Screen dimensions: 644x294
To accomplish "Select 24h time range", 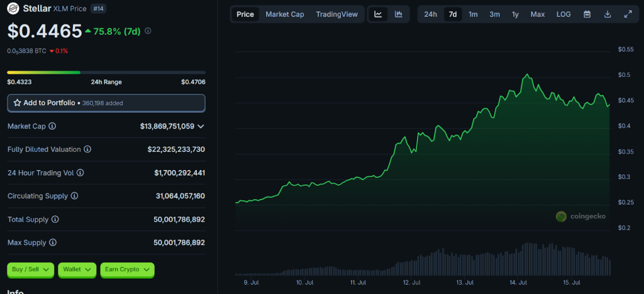I will point(430,14).
